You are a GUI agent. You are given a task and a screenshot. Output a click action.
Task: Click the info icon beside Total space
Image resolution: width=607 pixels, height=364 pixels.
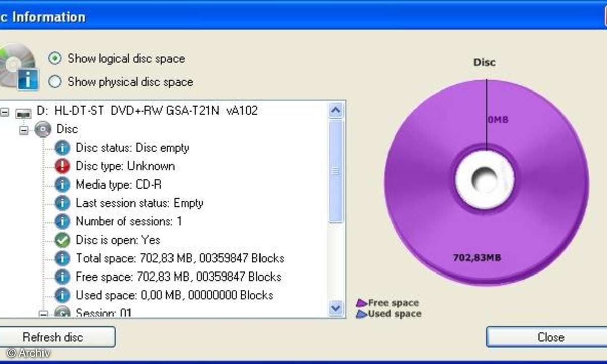click(x=62, y=258)
